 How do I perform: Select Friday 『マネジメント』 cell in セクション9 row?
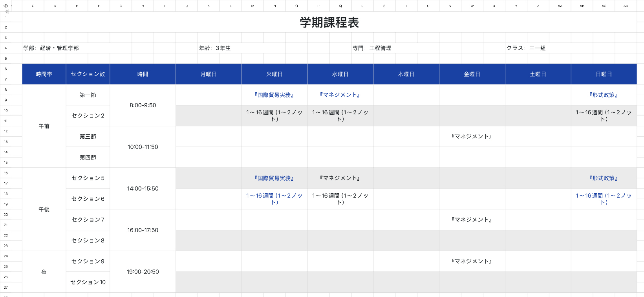pyautogui.click(x=472, y=261)
